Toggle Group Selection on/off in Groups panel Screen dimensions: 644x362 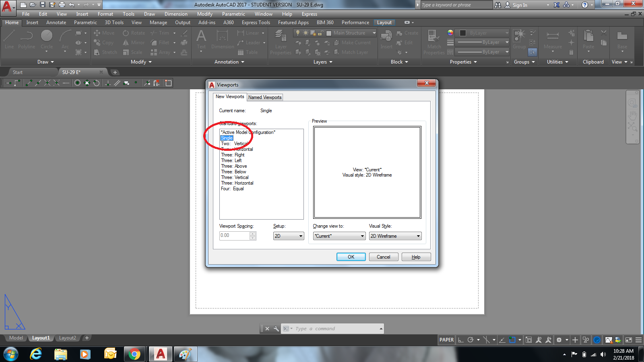(x=533, y=52)
